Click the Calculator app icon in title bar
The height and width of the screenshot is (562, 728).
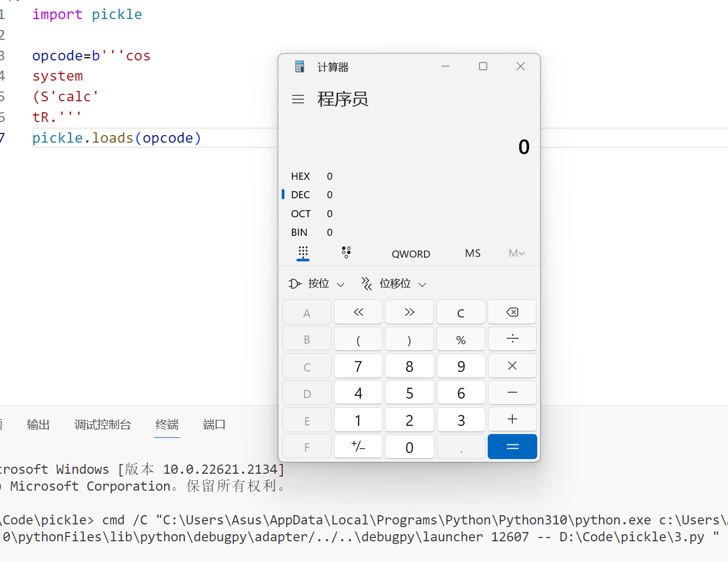pos(300,66)
